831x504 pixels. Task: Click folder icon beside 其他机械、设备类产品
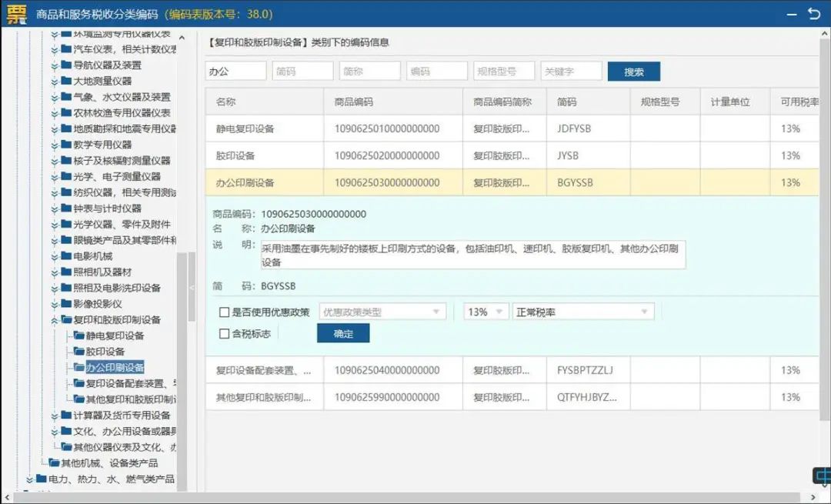pos(54,463)
